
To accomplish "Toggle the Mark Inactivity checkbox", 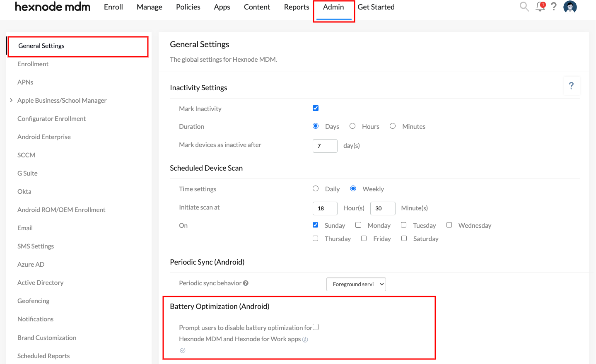I will pyautogui.click(x=316, y=108).
